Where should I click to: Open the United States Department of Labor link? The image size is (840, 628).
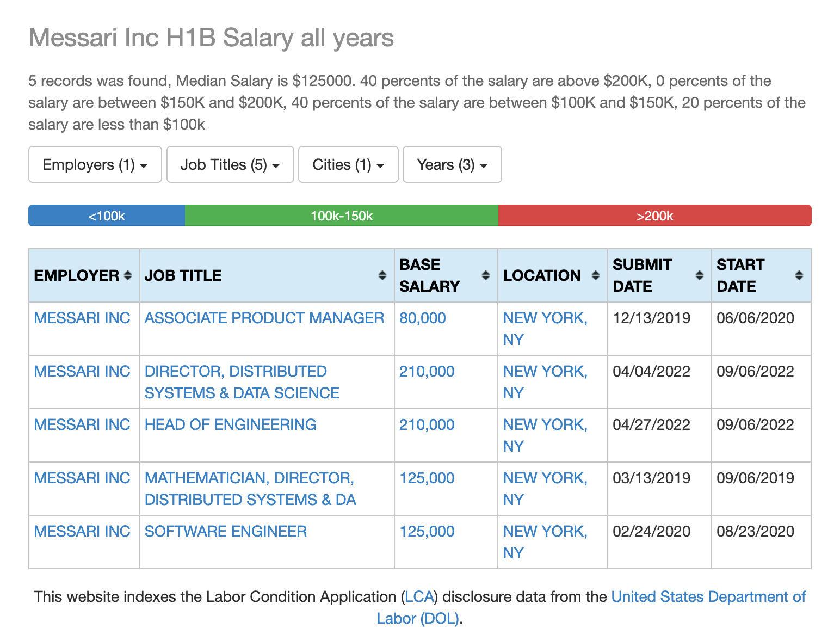click(x=707, y=596)
